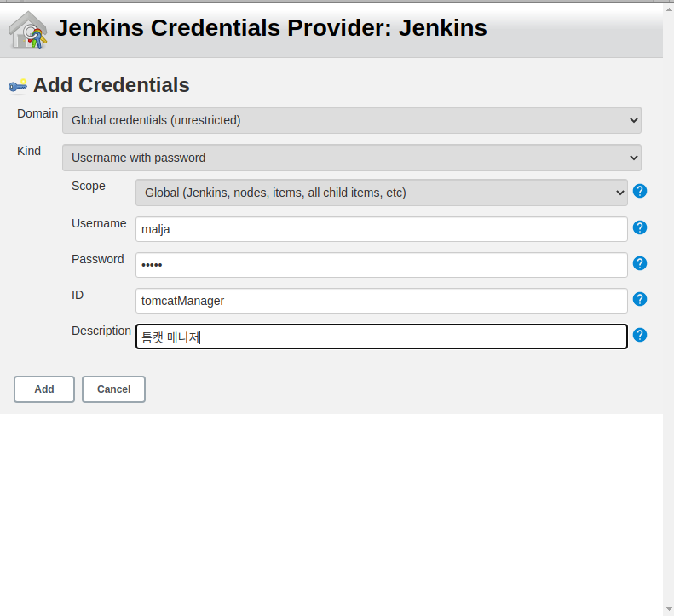
Task: Click the key icon beside Add Credentials
Action: [x=18, y=86]
